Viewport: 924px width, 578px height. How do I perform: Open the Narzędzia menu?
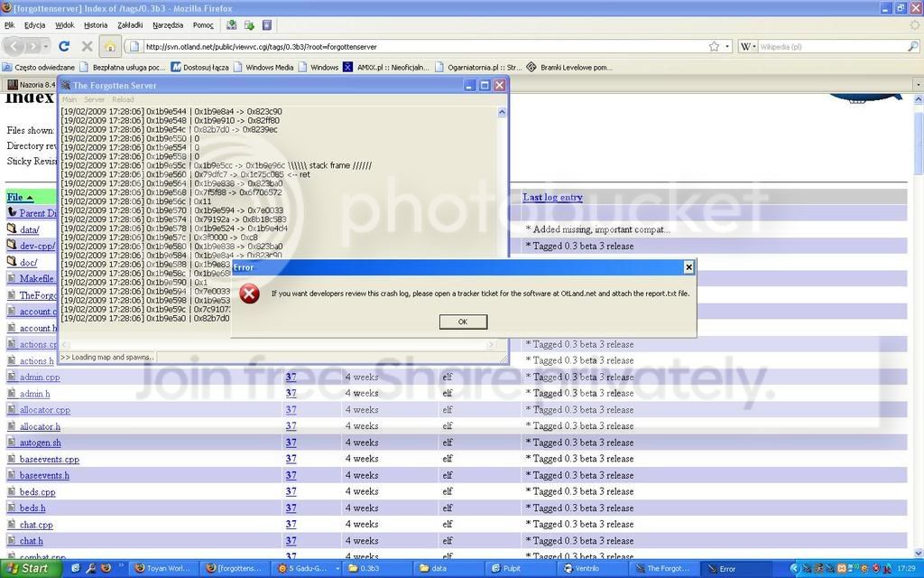pos(168,24)
